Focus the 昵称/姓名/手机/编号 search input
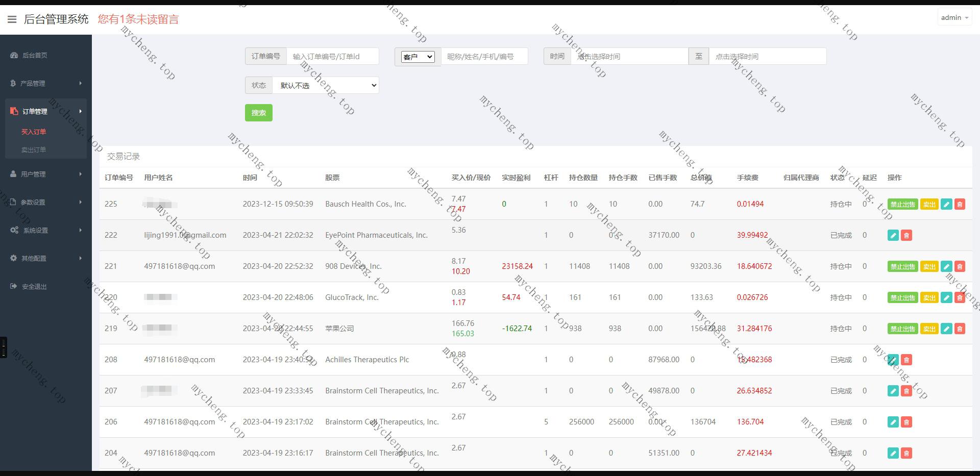 coord(484,56)
